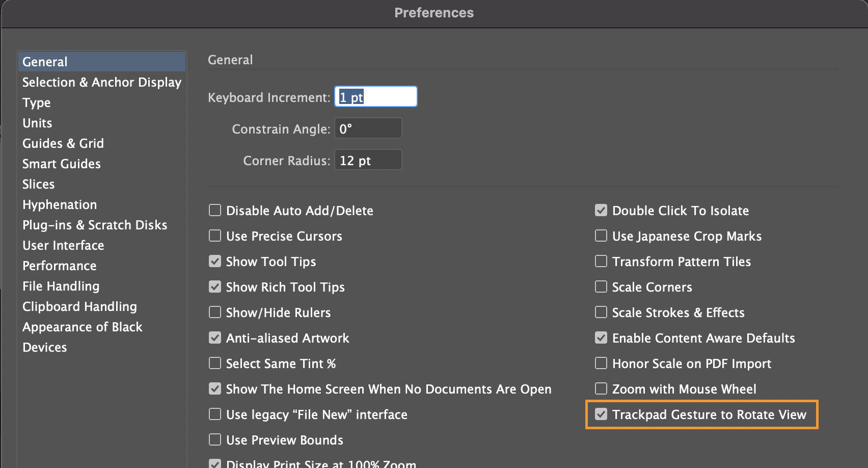This screenshot has height=468, width=868.
Task: Click the Keyboard Increment input field
Action: pyautogui.click(x=376, y=97)
